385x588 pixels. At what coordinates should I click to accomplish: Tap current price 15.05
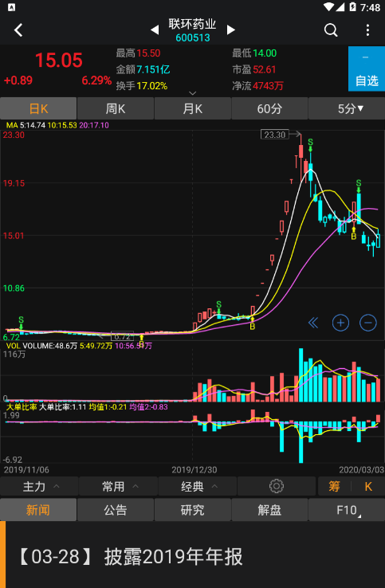[58, 61]
